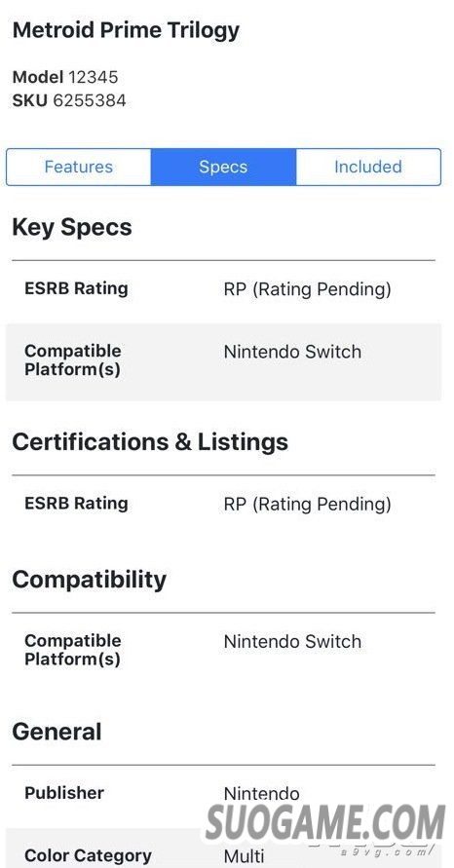Click Compatible Platform(s) label under Compatibility
The image size is (454, 868).
tap(72, 650)
